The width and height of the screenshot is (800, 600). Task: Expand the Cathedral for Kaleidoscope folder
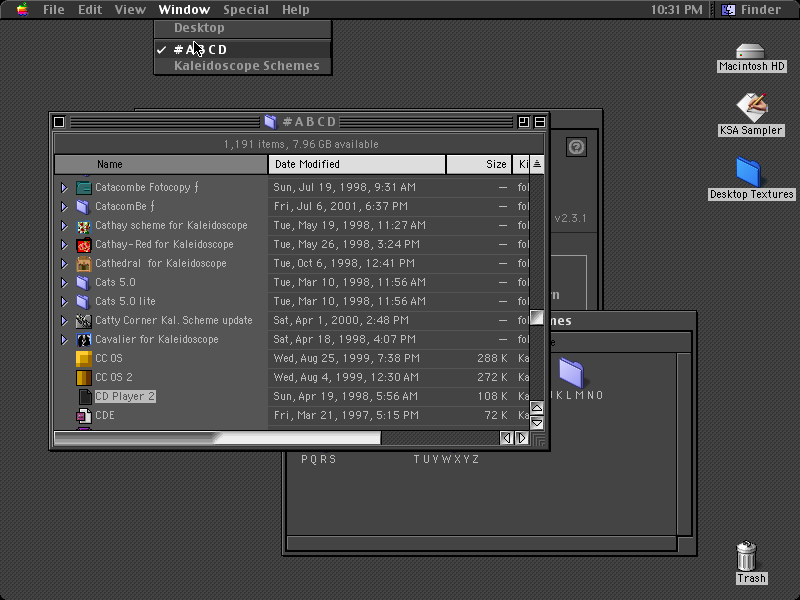(64, 263)
